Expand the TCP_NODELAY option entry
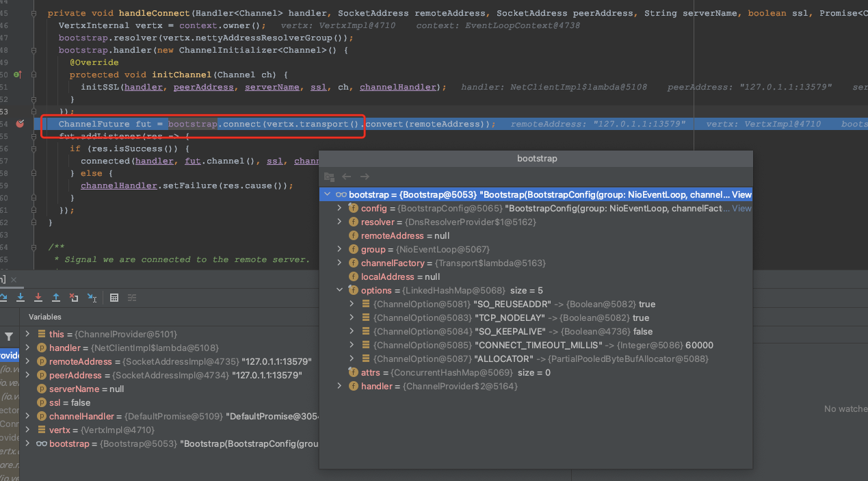868x481 pixels. pyautogui.click(x=352, y=318)
